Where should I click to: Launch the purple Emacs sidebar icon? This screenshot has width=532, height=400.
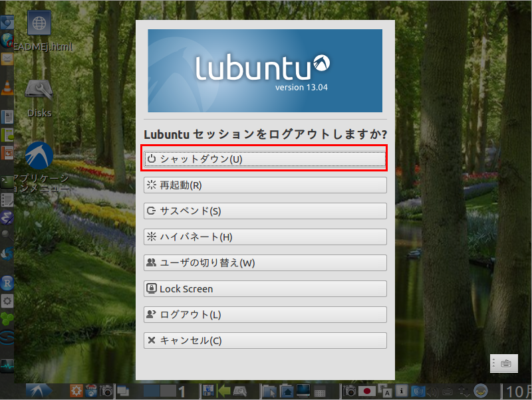coord(7,218)
